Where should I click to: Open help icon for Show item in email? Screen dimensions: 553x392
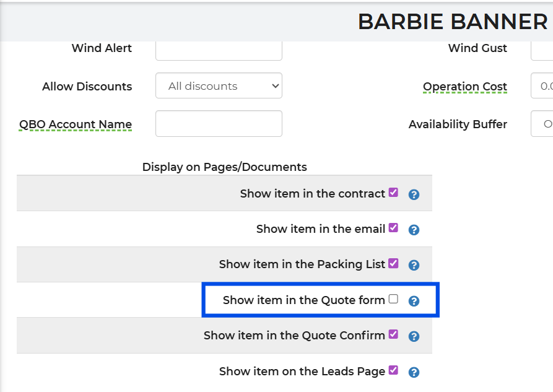414,230
